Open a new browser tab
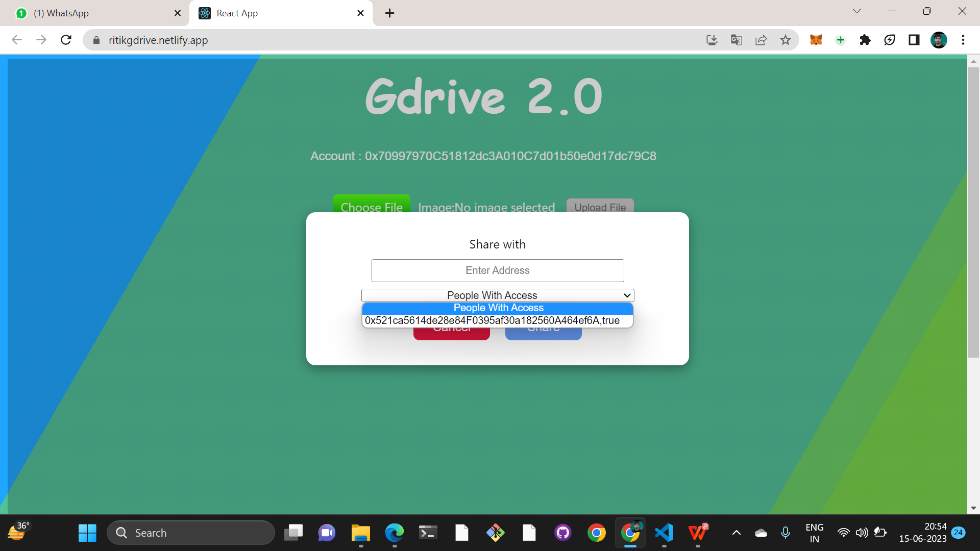Viewport: 980px width, 551px height. (x=389, y=13)
